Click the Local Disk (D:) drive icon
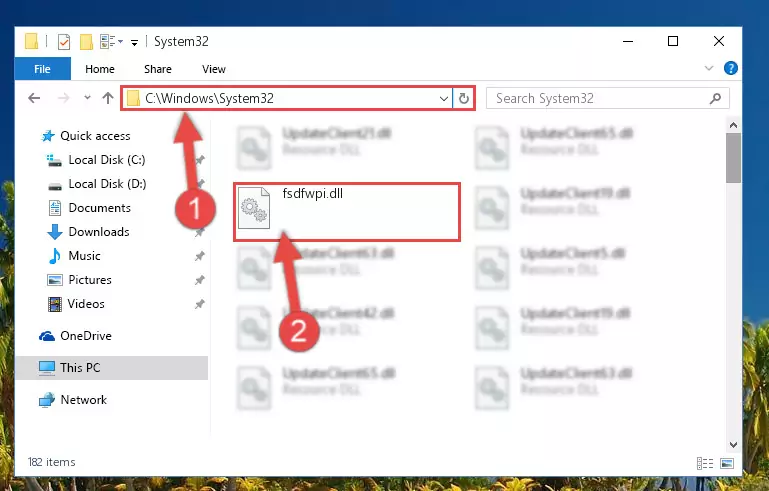The width and height of the screenshot is (769, 491). [54, 185]
